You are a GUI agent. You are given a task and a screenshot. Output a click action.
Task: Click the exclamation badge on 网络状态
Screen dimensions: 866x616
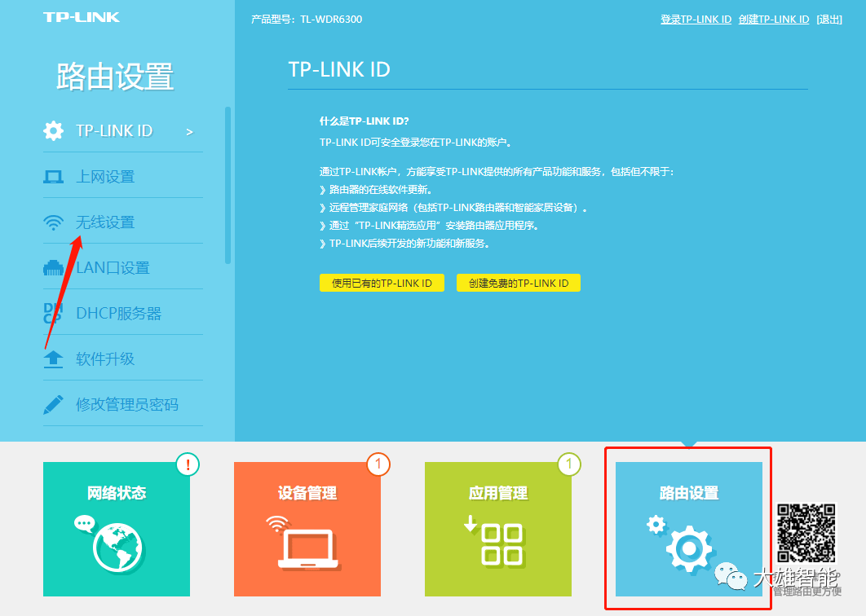click(188, 464)
